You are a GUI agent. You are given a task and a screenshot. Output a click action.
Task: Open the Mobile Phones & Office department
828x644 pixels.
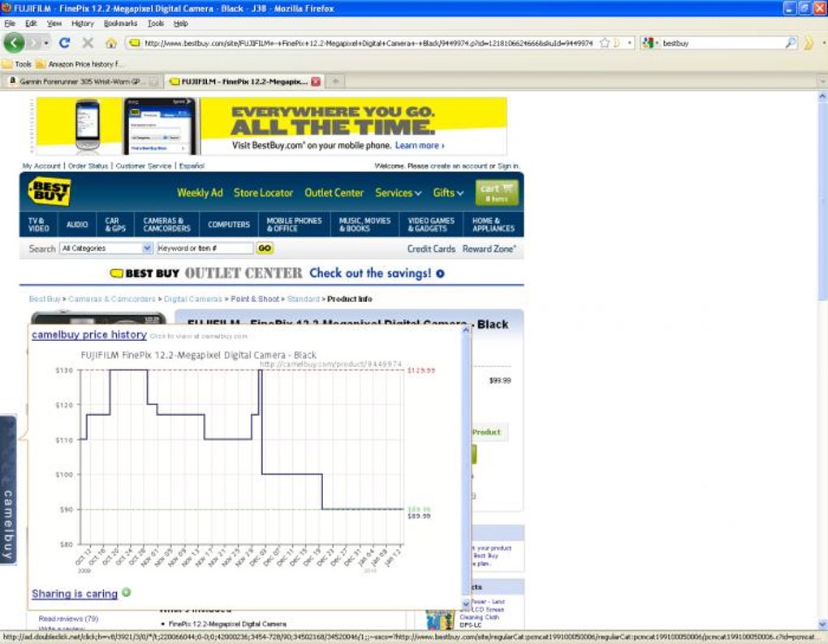(294, 224)
